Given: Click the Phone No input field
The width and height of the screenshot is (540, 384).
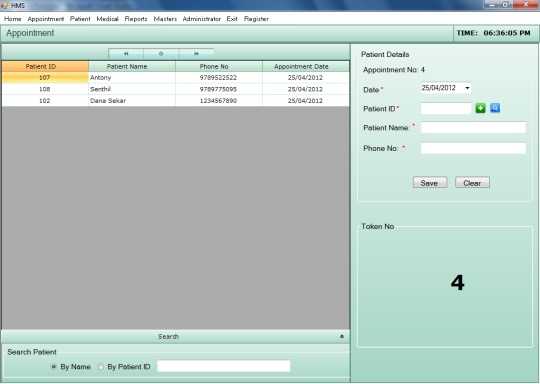Looking at the screenshot, I should (x=473, y=148).
